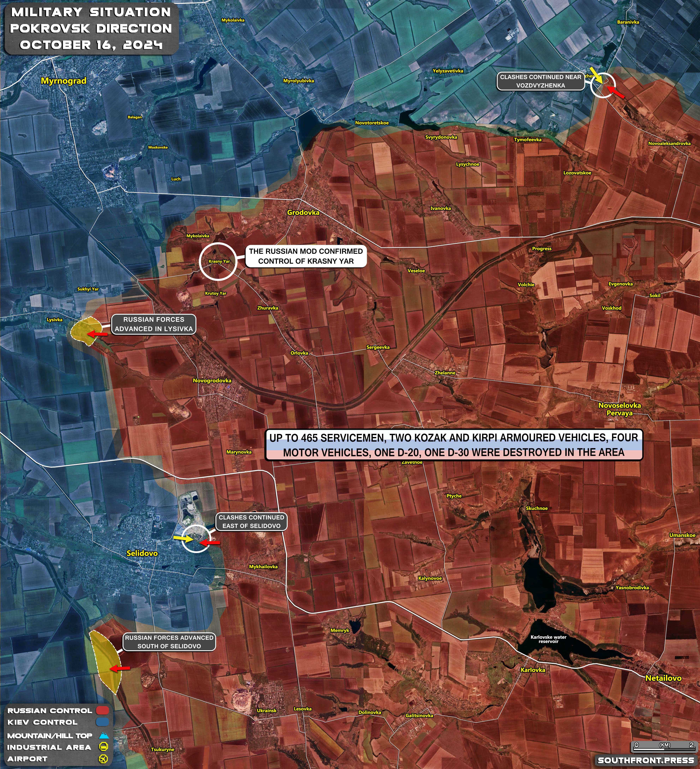The height and width of the screenshot is (769, 700).
Task: Click the Krasny Yar MOD control callout
Action: [x=306, y=256]
